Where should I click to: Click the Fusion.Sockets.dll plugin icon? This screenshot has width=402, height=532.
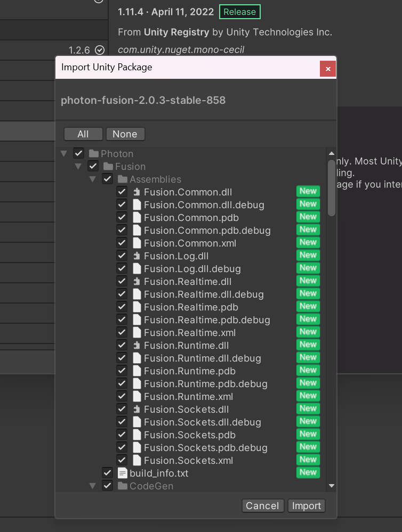pyautogui.click(x=136, y=409)
